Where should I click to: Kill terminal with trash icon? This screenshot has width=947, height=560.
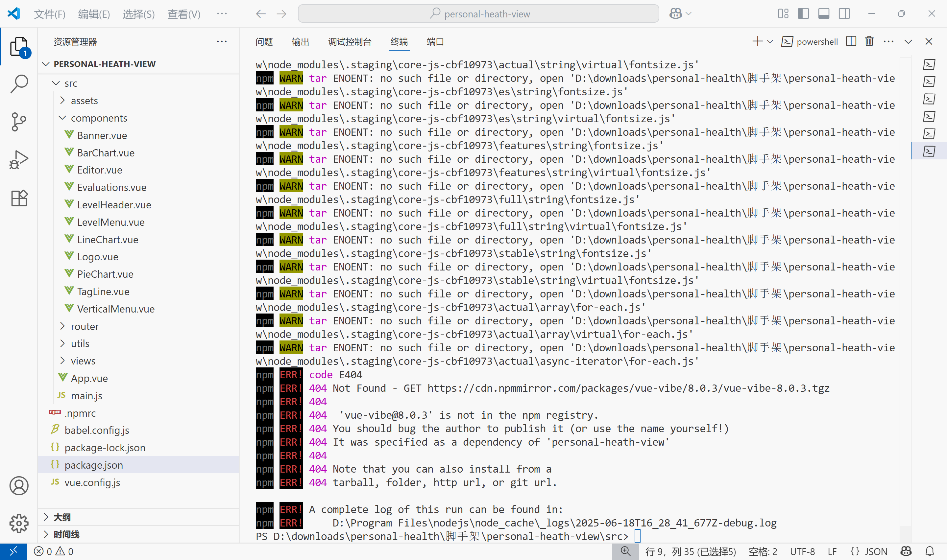(x=869, y=41)
